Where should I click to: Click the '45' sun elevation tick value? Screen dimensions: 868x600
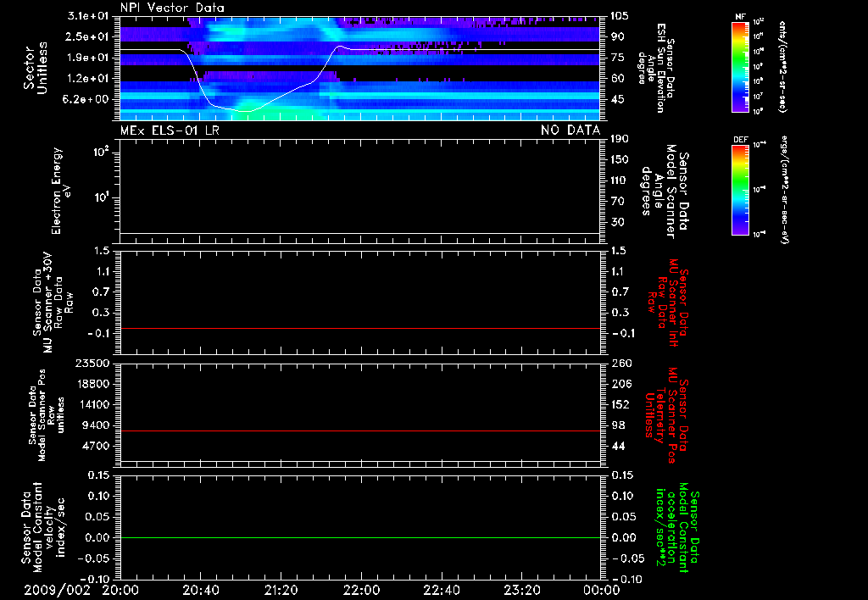(617, 100)
